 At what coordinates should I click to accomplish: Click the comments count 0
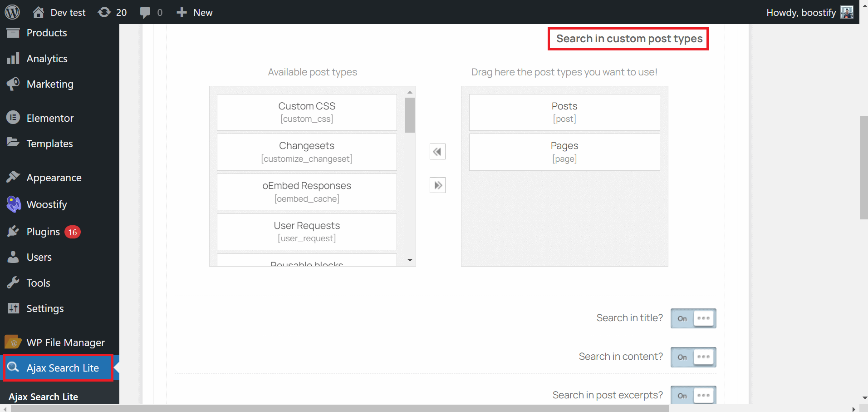click(160, 13)
